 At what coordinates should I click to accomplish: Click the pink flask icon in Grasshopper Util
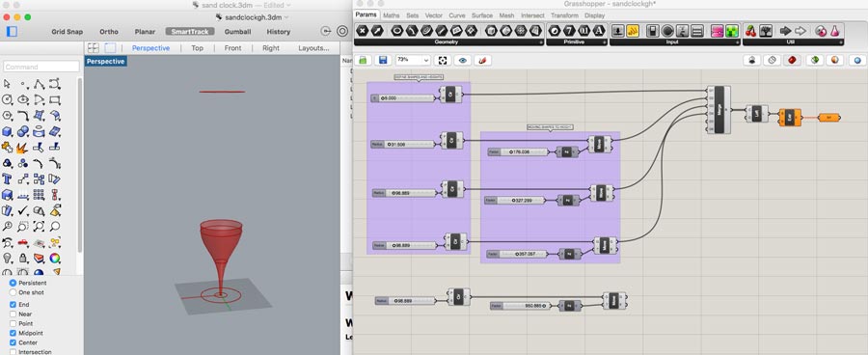[835, 31]
